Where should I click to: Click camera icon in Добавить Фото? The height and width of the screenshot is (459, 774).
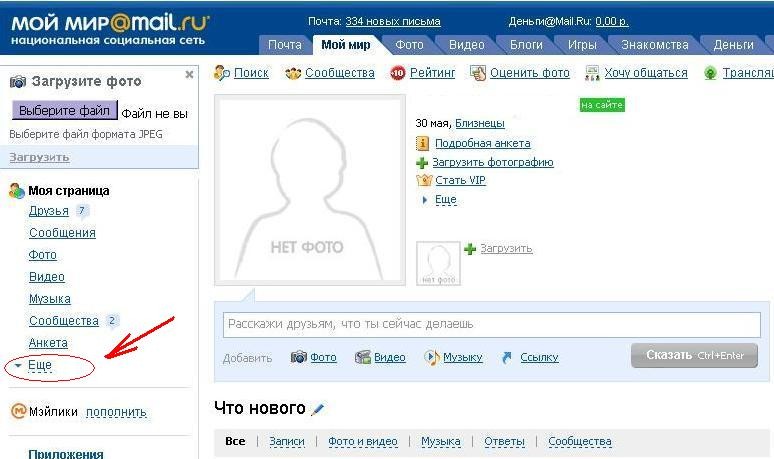[299, 357]
